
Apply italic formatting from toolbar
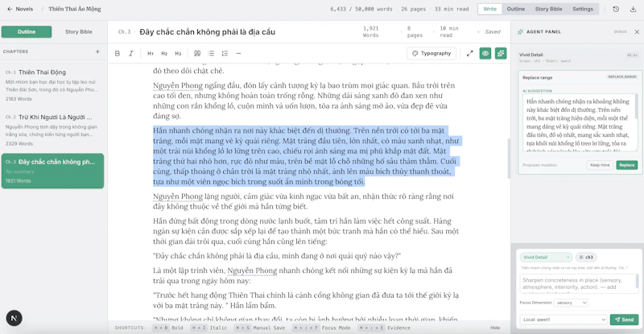[x=131, y=53]
